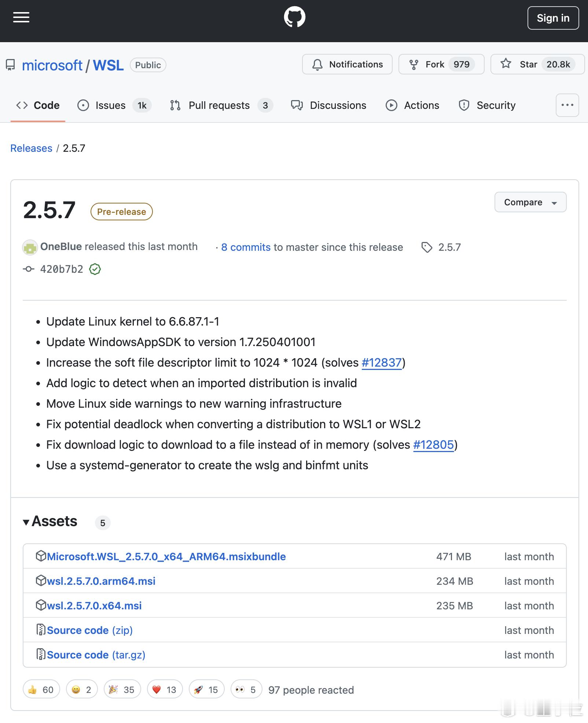Viewport: 588px width, 723px height.
Task: Download Source code (tar.gz)
Action: (96, 655)
